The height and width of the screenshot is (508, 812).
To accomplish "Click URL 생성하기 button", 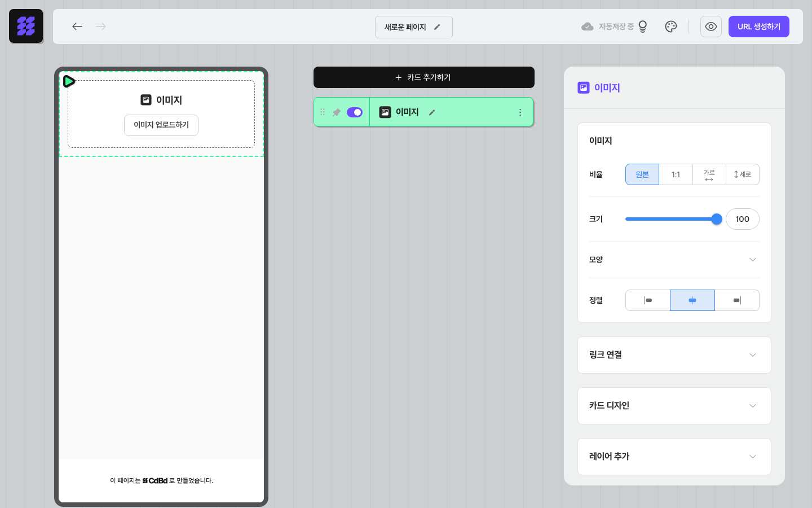I will (759, 27).
